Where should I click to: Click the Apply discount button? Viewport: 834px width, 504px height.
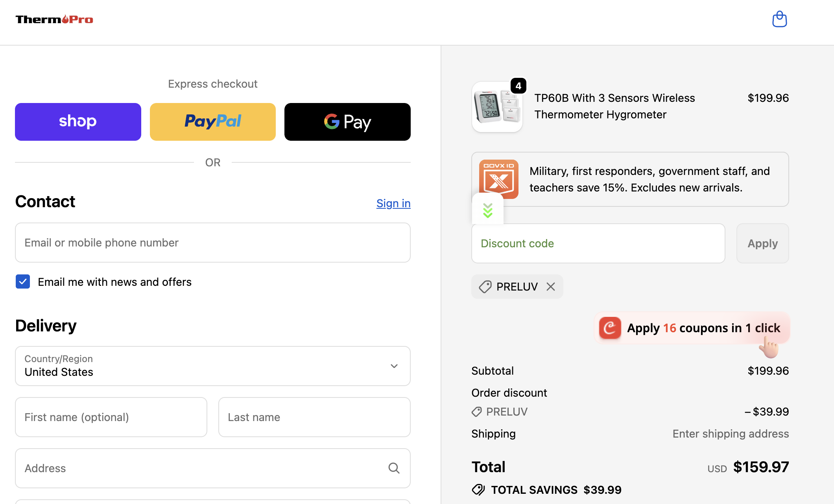pos(762,243)
